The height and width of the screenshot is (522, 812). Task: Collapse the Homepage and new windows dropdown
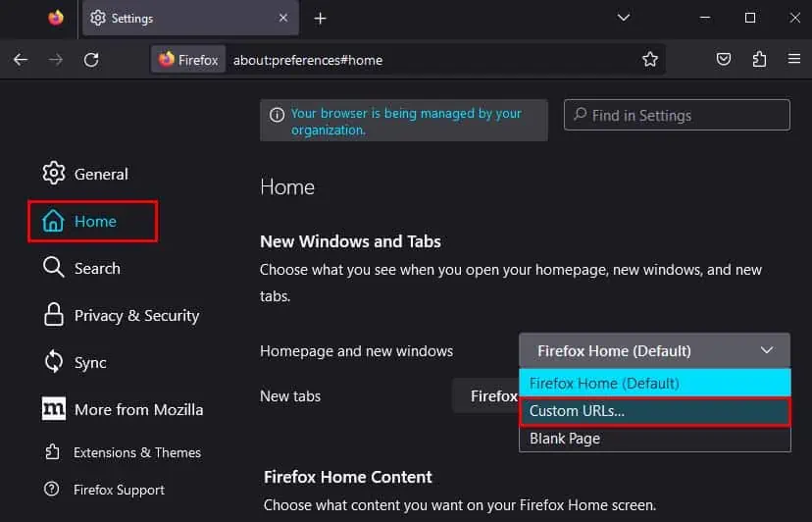pos(654,351)
